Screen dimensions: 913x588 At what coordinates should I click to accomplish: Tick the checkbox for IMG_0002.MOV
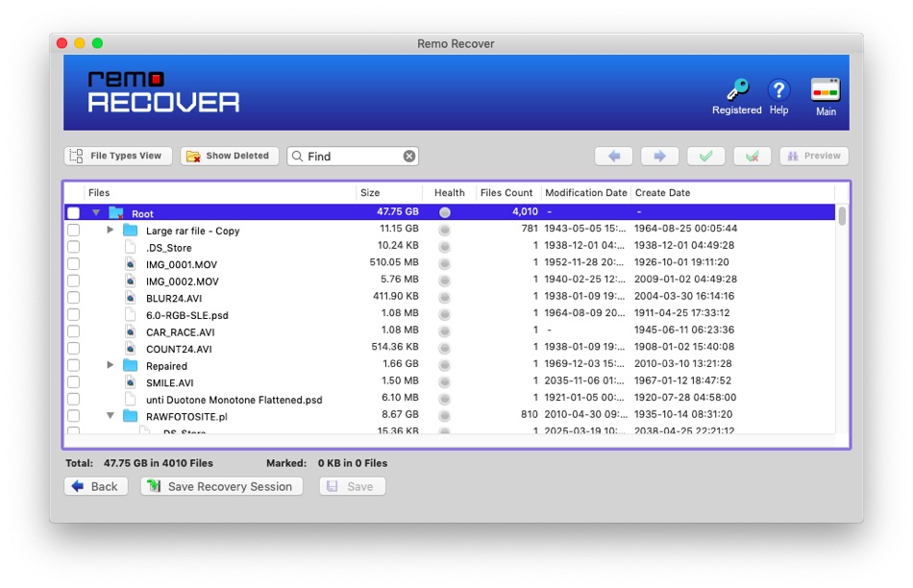[73, 281]
